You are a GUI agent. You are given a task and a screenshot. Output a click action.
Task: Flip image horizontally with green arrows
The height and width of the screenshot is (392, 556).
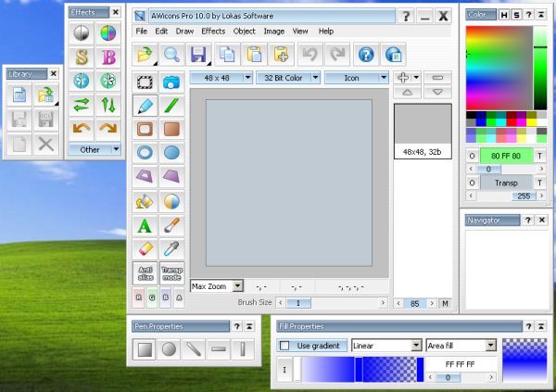pos(82,105)
